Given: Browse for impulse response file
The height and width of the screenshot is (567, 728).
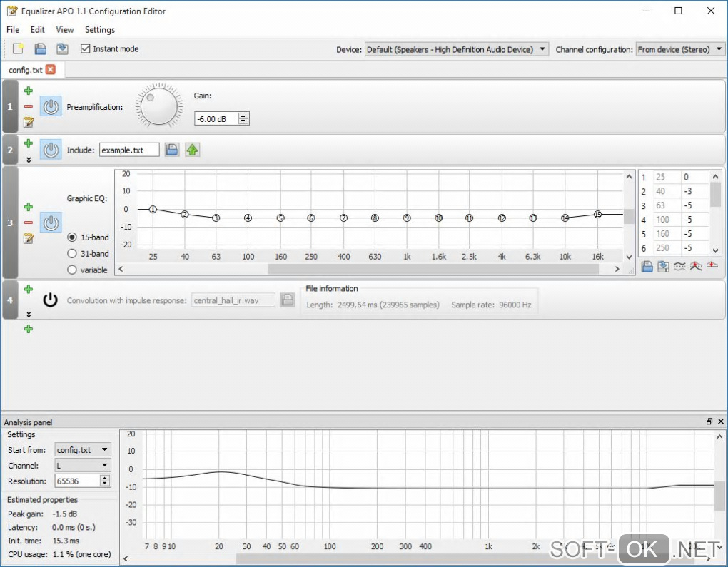Looking at the screenshot, I should coord(288,300).
